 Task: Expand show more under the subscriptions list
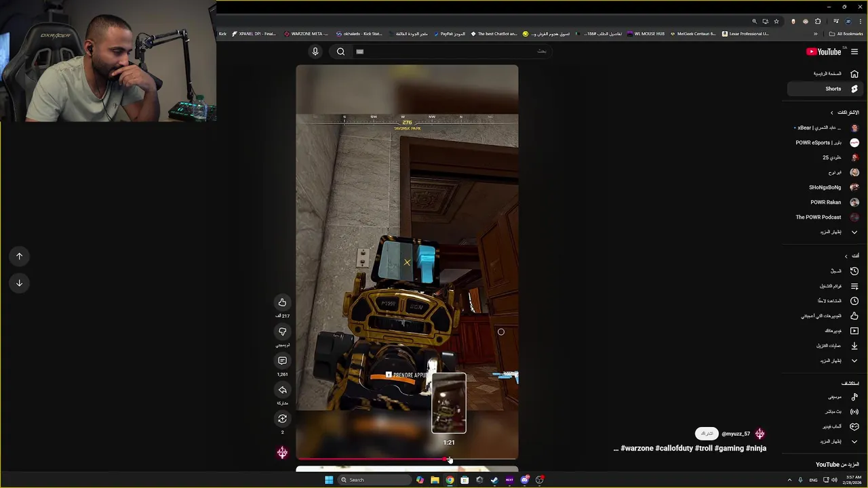[x=825, y=232]
